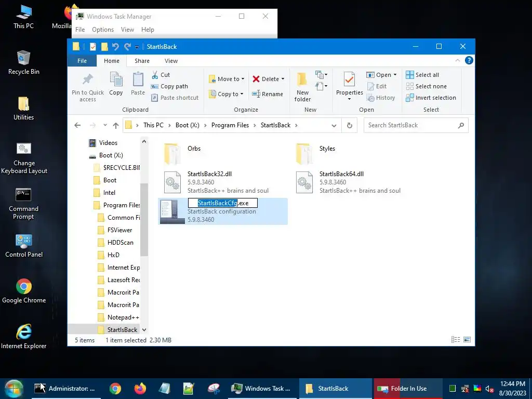The image size is (532, 399).
Task: Open the Delete dropdown arrow
Action: [x=283, y=79]
